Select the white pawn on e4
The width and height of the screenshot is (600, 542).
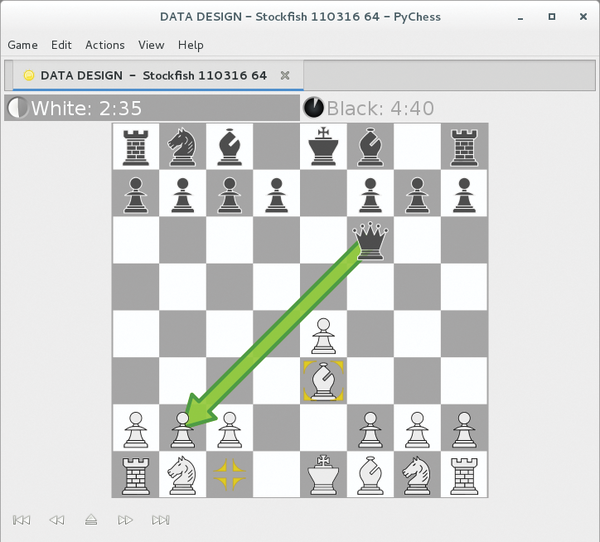coord(323,334)
